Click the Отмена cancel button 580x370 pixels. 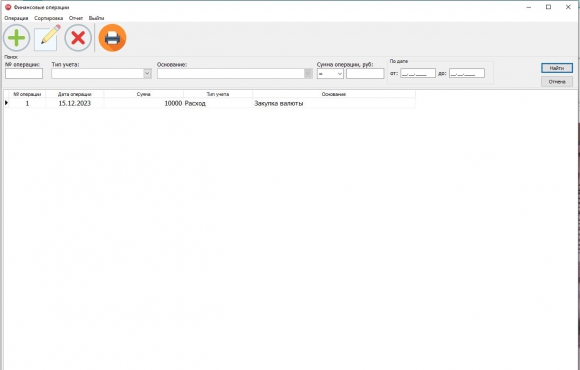557,81
